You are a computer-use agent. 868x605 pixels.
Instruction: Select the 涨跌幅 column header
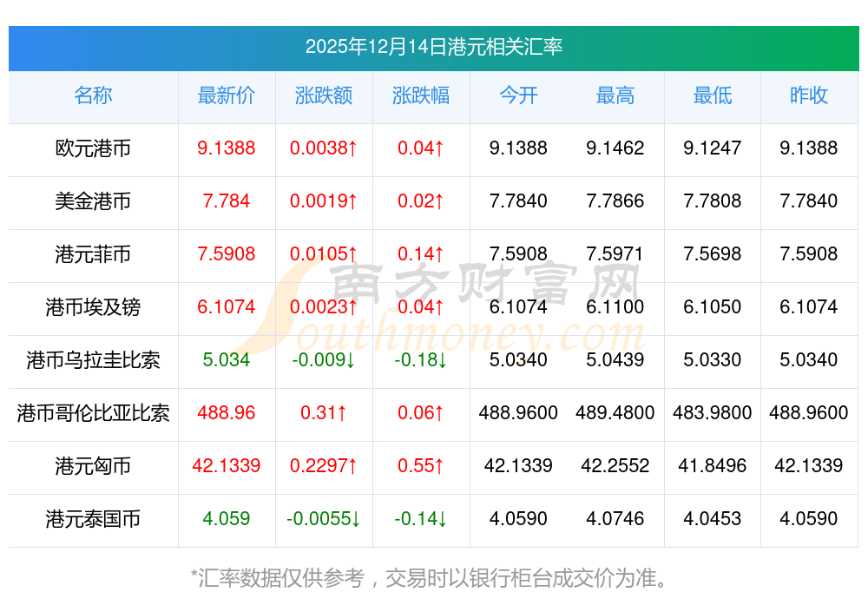click(x=421, y=95)
